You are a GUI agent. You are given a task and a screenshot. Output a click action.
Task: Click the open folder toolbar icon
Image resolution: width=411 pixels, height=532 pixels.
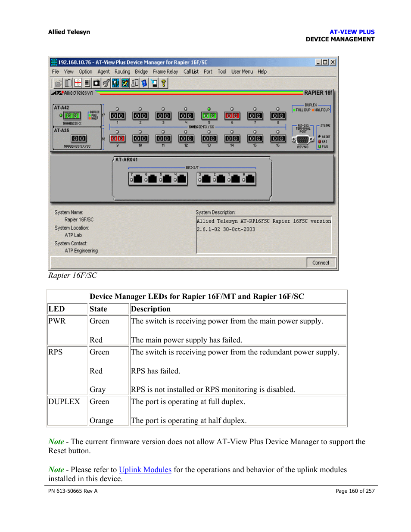click(58, 83)
